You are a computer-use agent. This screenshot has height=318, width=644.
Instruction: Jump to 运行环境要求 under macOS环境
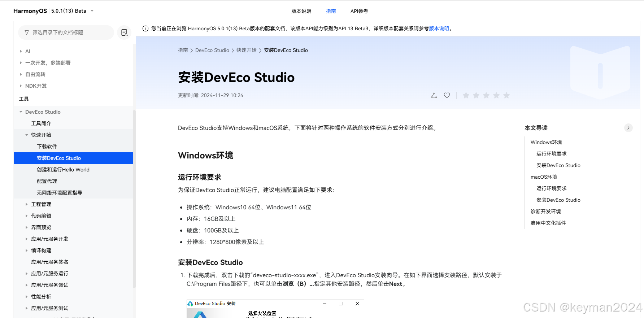click(552, 188)
